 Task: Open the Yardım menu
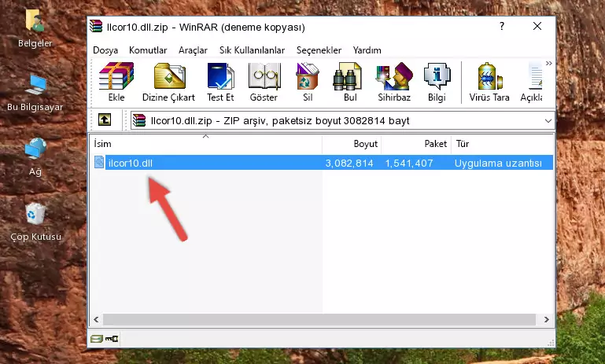(367, 50)
